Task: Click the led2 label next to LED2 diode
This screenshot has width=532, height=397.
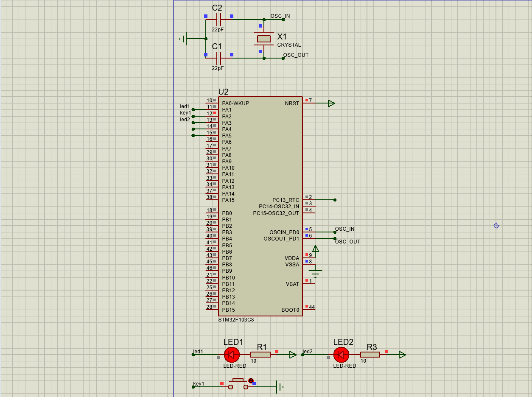Action: pyautogui.click(x=308, y=352)
